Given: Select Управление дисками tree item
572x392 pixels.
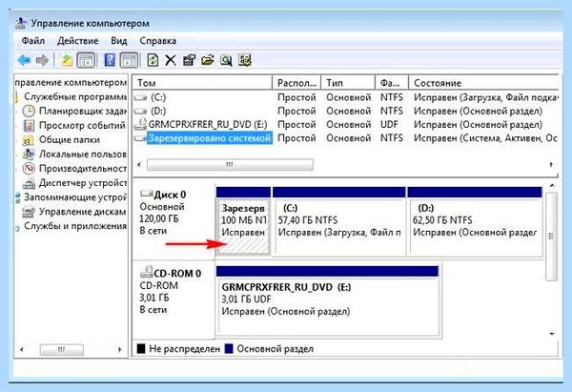Looking at the screenshot, I should pyautogui.click(x=82, y=212).
